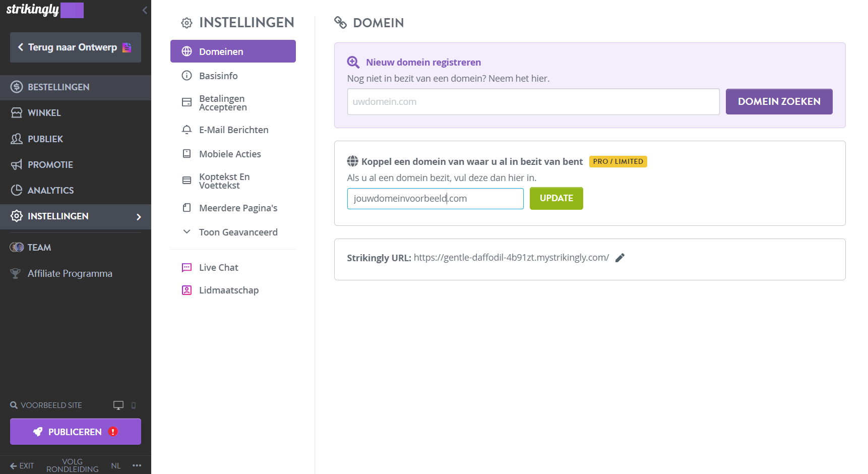Go back via Terug naar Ontwerp
The height and width of the screenshot is (474, 868).
click(76, 47)
